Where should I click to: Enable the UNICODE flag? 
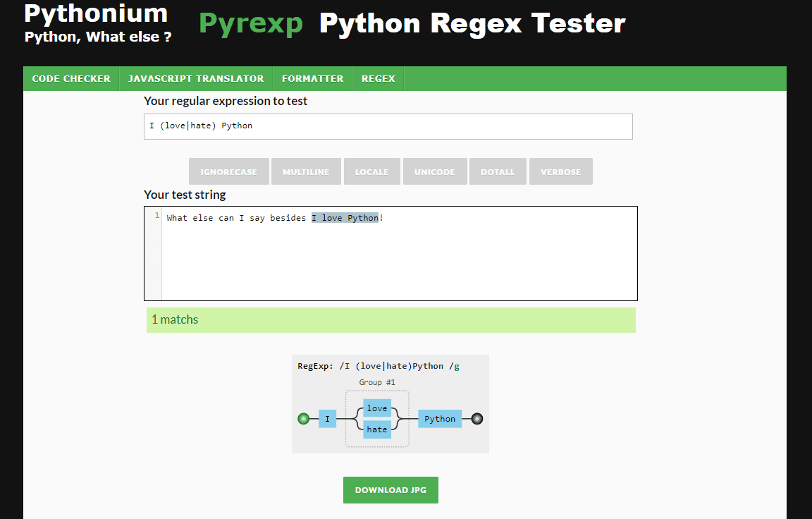coord(434,171)
